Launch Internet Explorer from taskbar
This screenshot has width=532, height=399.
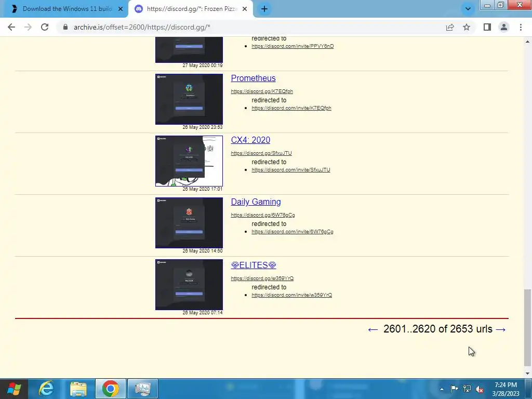46,389
